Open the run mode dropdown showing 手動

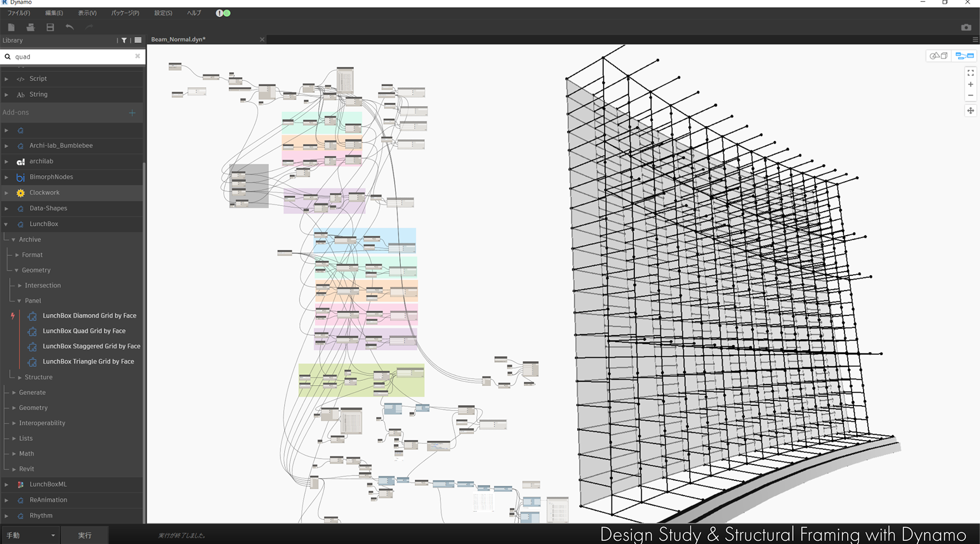(x=30, y=535)
